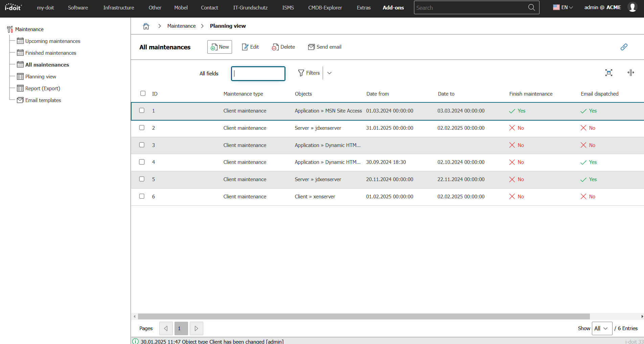Check the box for maintenance ID 3
Image resolution: width=644 pixels, height=344 pixels.
tap(142, 145)
